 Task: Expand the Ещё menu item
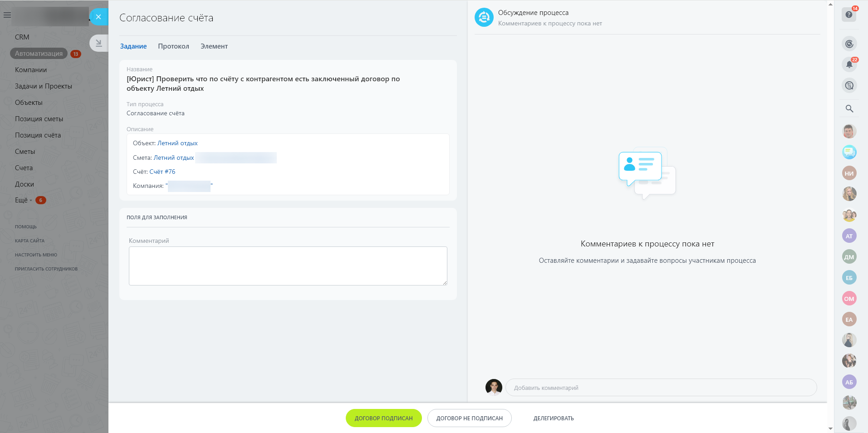coord(24,200)
